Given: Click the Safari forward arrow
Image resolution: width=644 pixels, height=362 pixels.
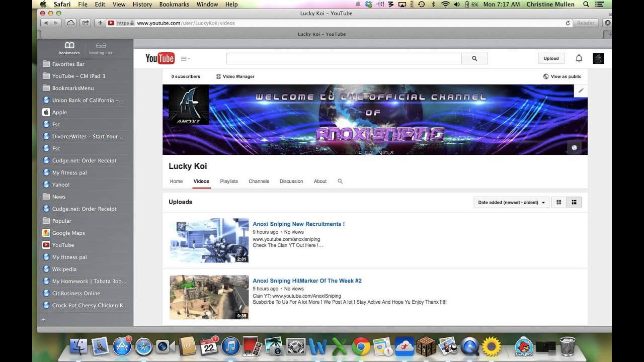Looking at the screenshot, I should (x=56, y=23).
